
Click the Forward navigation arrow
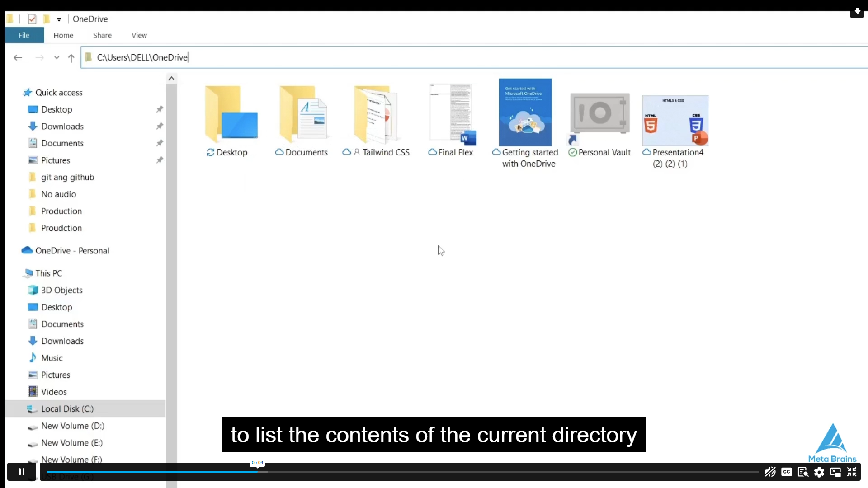(40, 57)
